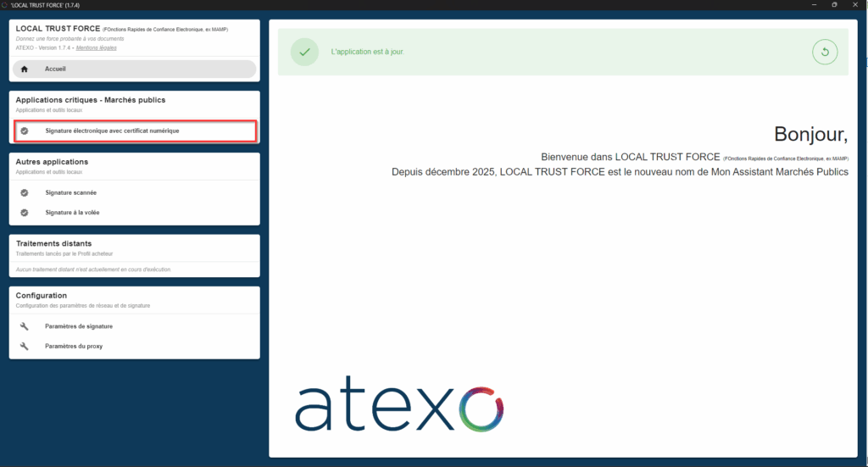Click the Aucun traitement distant status text

93,270
